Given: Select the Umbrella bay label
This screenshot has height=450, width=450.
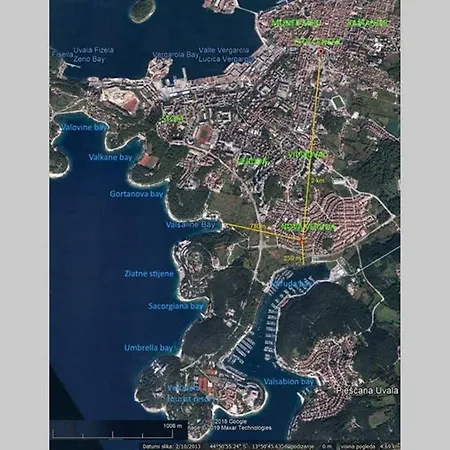Looking at the screenshot, I should 149,348.
